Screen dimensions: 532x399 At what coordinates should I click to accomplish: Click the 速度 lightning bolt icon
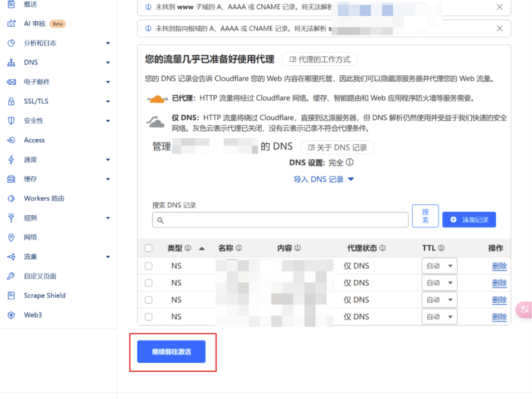pyautogui.click(x=11, y=159)
